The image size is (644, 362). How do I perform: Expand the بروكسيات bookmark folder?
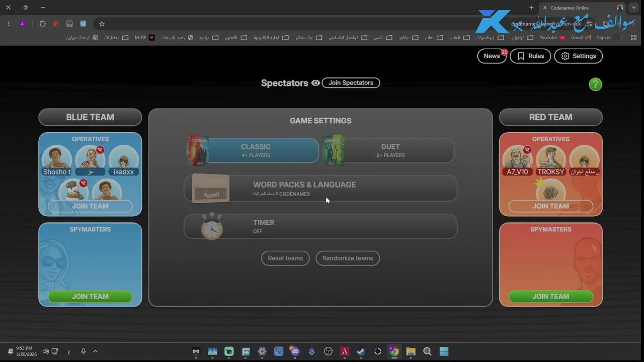(490, 38)
